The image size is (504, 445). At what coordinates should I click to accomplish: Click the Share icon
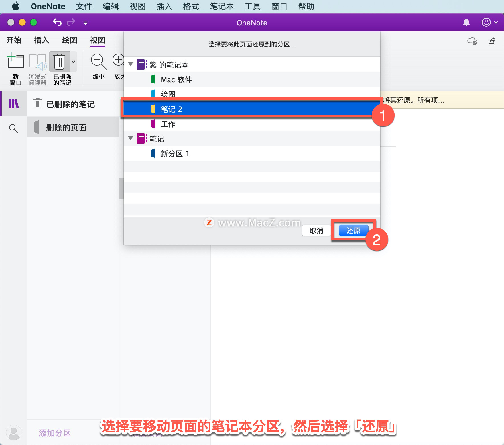pyautogui.click(x=492, y=41)
